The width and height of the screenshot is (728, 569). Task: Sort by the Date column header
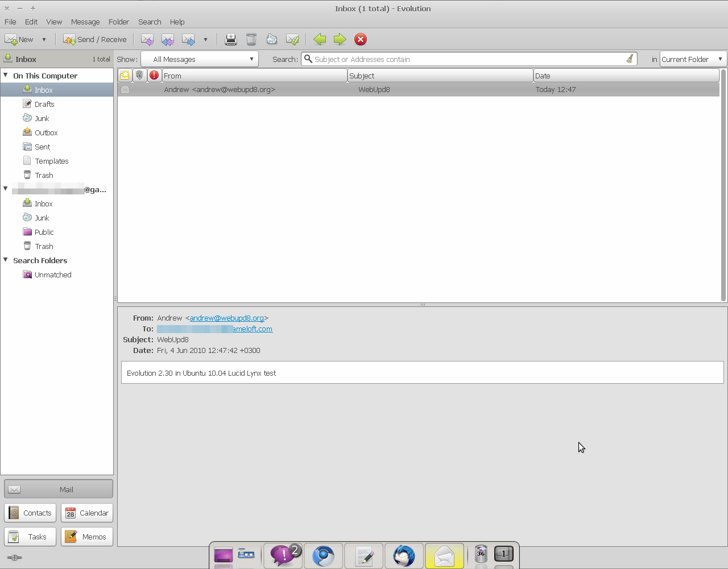[x=626, y=76]
